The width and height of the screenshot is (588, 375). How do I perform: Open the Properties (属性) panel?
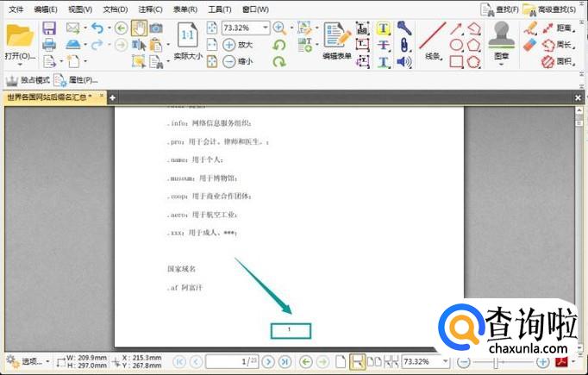[x=76, y=80]
